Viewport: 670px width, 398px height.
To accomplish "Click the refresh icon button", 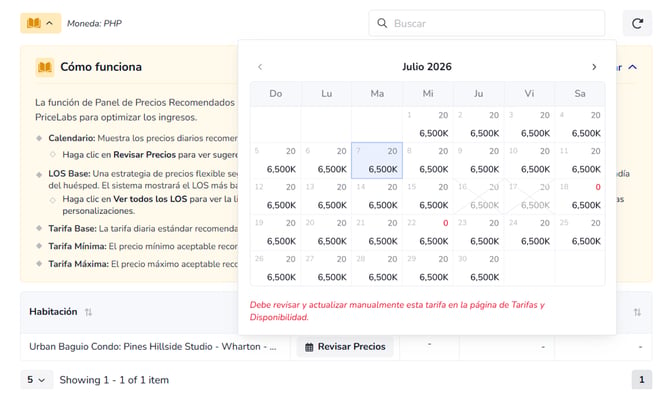I will pyautogui.click(x=637, y=24).
